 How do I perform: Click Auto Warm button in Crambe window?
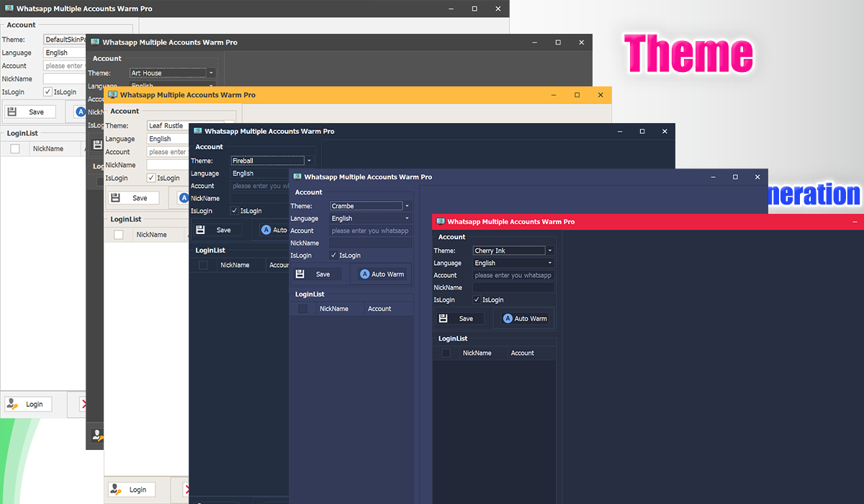pyautogui.click(x=382, y=274)
